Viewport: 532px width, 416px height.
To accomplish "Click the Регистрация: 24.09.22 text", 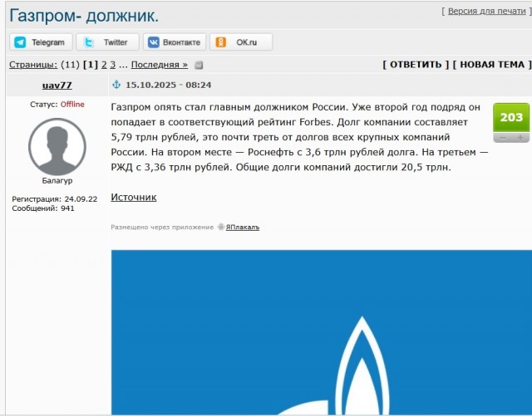I will [x=55, y=199].
